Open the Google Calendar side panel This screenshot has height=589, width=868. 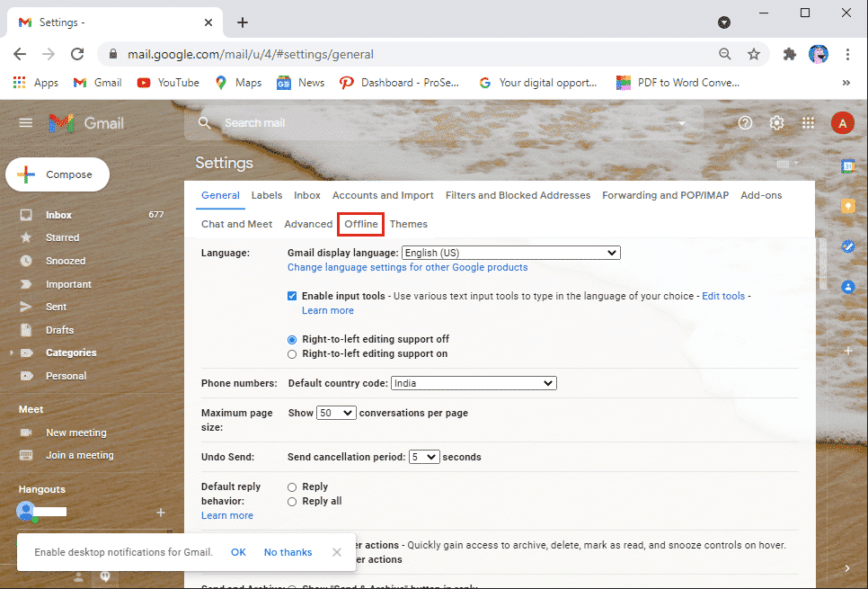(x=848, y=167)
